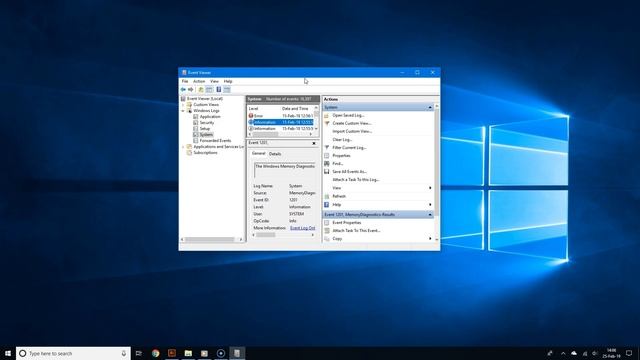Click the blue Help toolbar icon
This screenshot has height=360, width=640.
pos(219,89)
